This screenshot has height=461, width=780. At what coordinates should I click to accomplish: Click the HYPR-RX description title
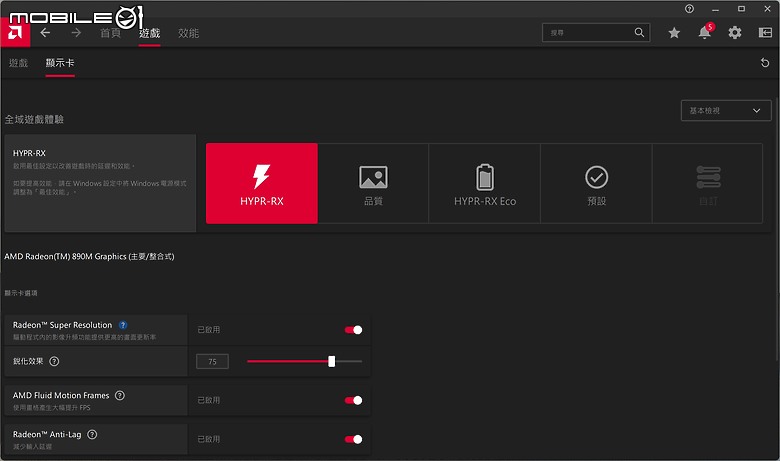29,153
